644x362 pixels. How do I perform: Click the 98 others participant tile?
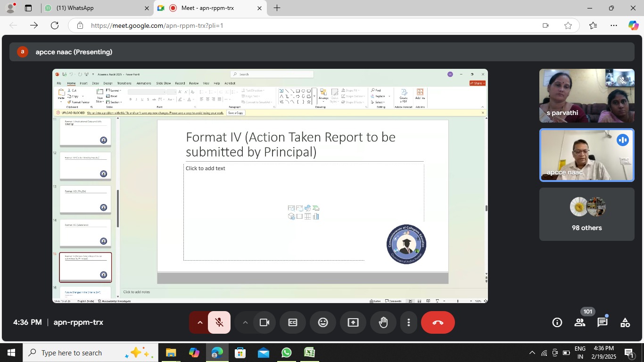click(x=586, y=214)
